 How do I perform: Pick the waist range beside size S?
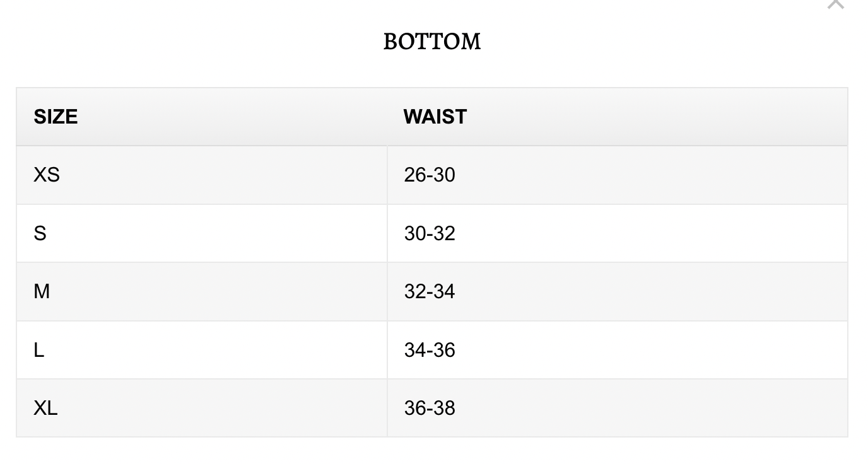click(429, 233)
